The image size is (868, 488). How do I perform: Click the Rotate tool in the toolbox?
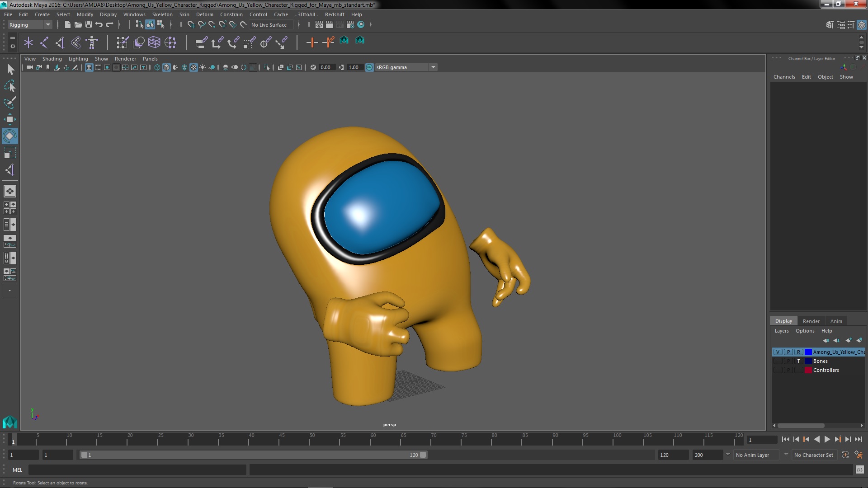[10, 136]
